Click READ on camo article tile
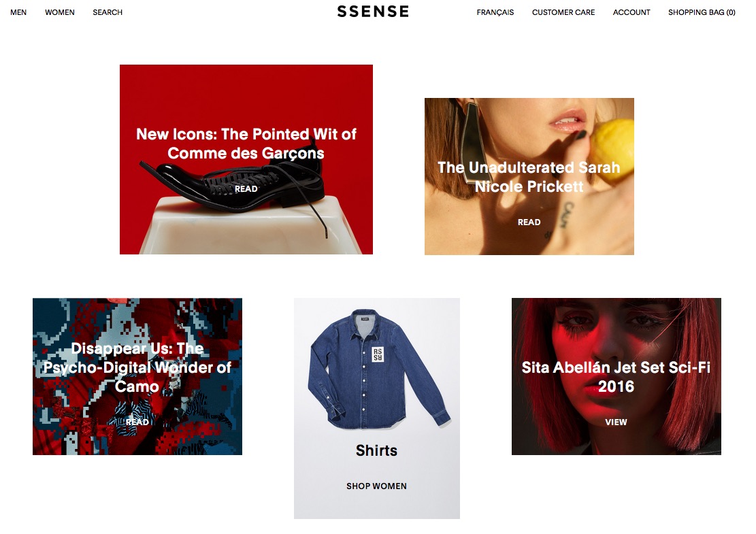Screen dimensions: 756x534 coord(137,422)
